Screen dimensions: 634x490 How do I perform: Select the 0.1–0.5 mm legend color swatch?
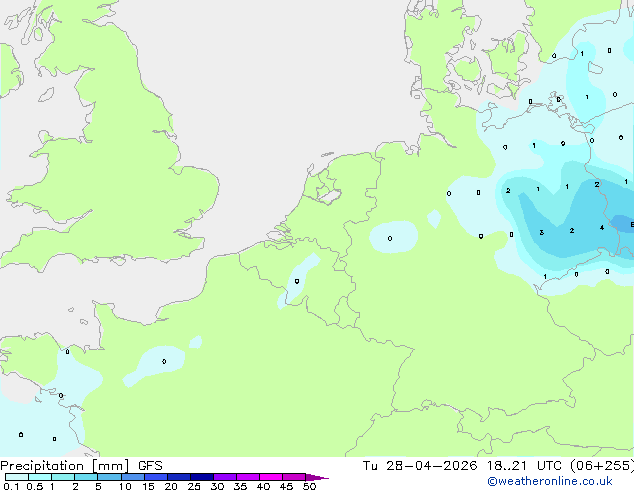[x=17, y=477]
